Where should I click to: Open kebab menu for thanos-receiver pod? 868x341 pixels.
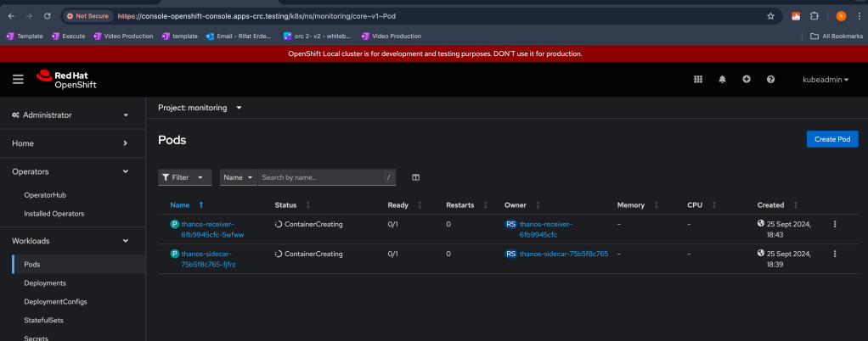pyautogui.click(x=835, y=224)
